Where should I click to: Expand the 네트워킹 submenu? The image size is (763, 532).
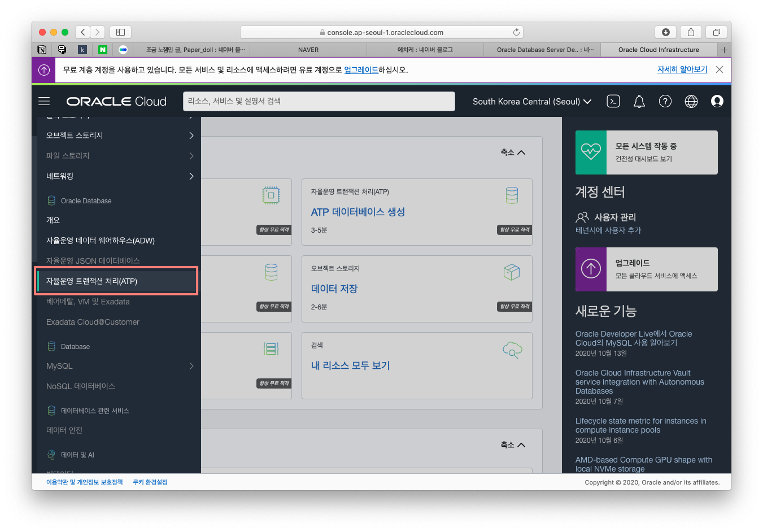coord(191,176)
